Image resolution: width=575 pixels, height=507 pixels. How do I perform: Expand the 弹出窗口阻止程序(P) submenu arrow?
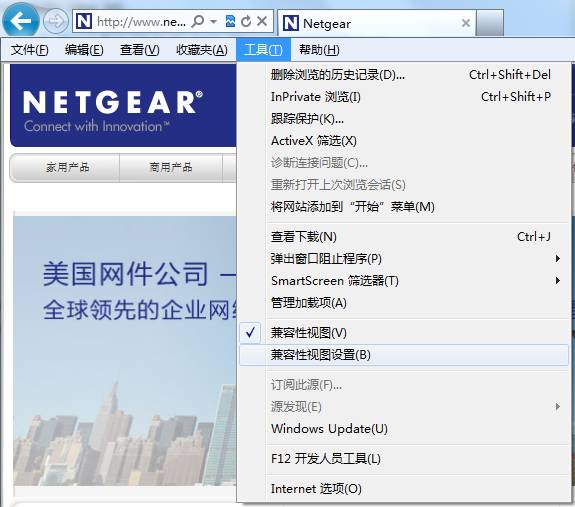coord(558,258)
